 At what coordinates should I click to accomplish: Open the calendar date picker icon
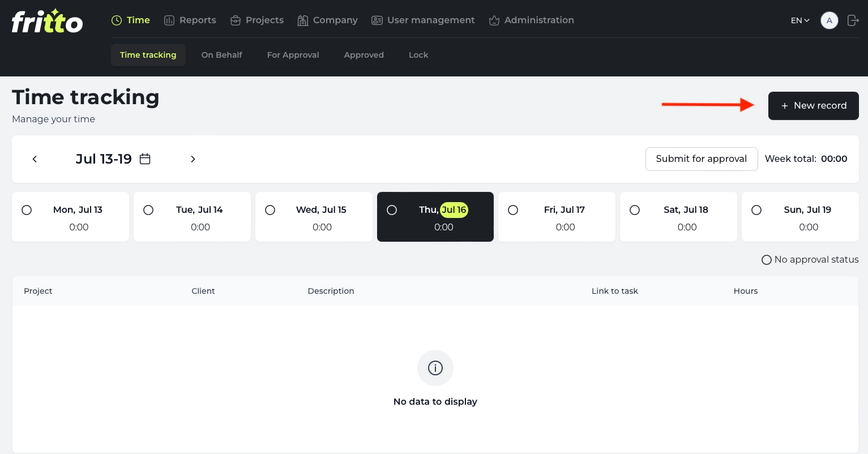click(145, 159)
